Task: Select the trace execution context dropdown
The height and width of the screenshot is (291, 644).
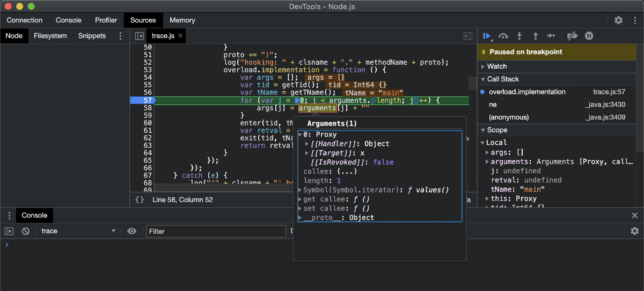Action: coord(78,231)
